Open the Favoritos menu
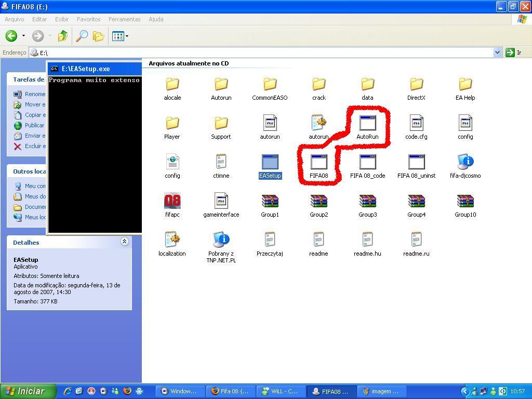Screen dimensions: 532x399 88,19
